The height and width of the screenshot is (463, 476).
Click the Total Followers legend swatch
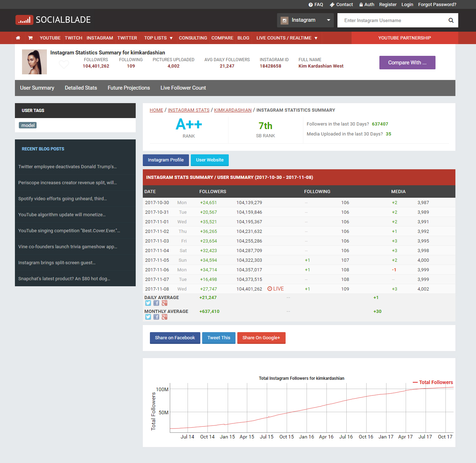point(415,383)
